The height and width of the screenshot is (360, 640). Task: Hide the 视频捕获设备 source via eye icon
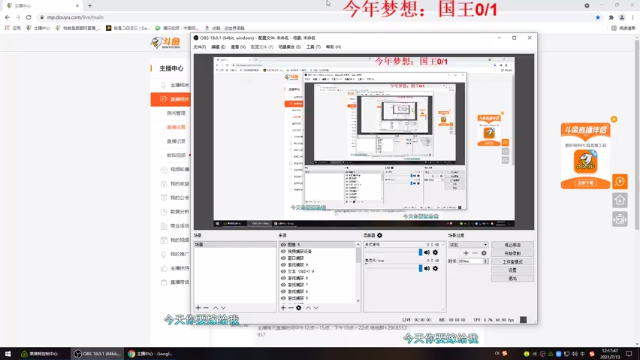(283, 251)
